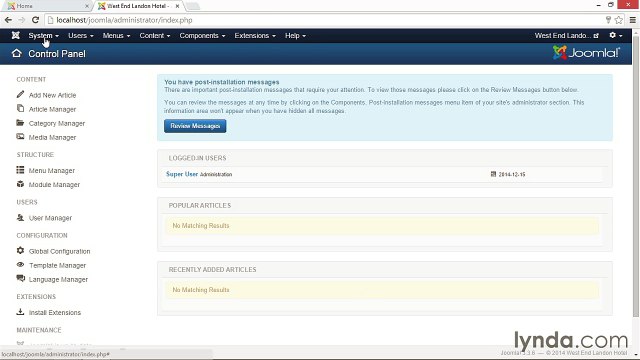Image resolution: width=640 pixels, height=360 pixels.
Task: Open the Super User profile link
Action: (x=182, y=174)
